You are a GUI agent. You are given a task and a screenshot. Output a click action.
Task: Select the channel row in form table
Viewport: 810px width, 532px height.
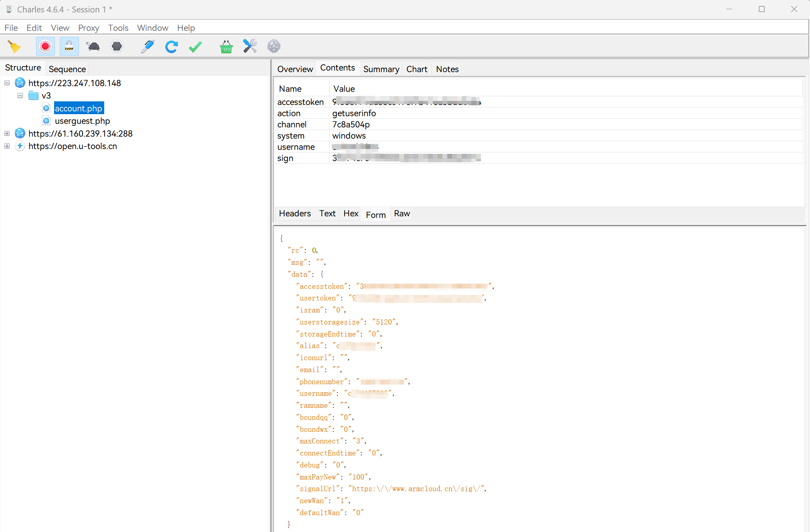292,125
